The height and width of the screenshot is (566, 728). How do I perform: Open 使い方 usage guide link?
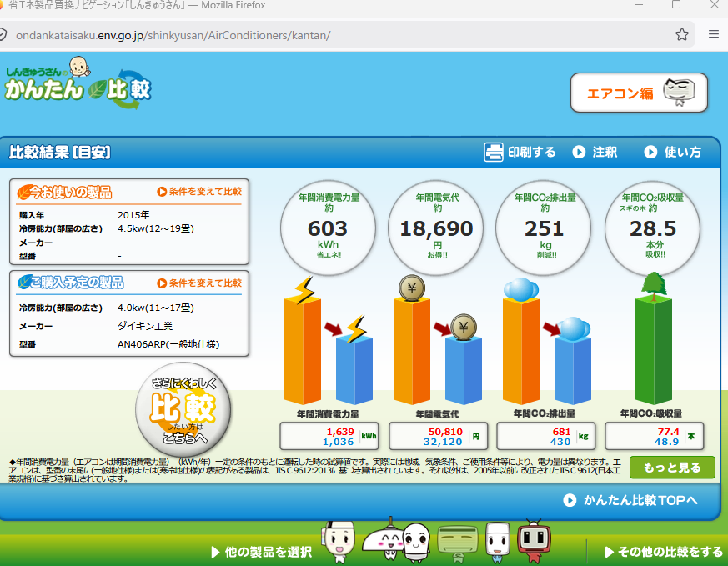coord(673,152)
